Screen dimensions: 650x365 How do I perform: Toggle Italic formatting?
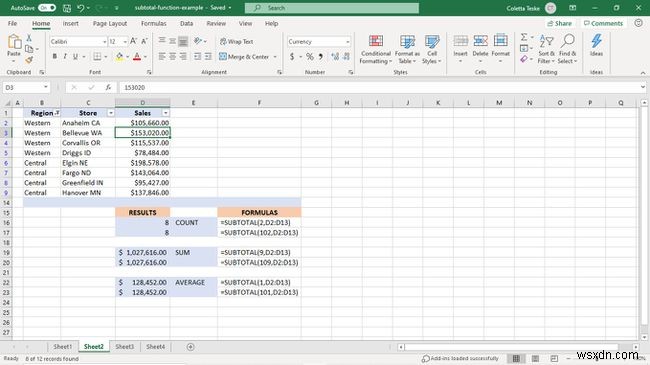pos(65,56)
